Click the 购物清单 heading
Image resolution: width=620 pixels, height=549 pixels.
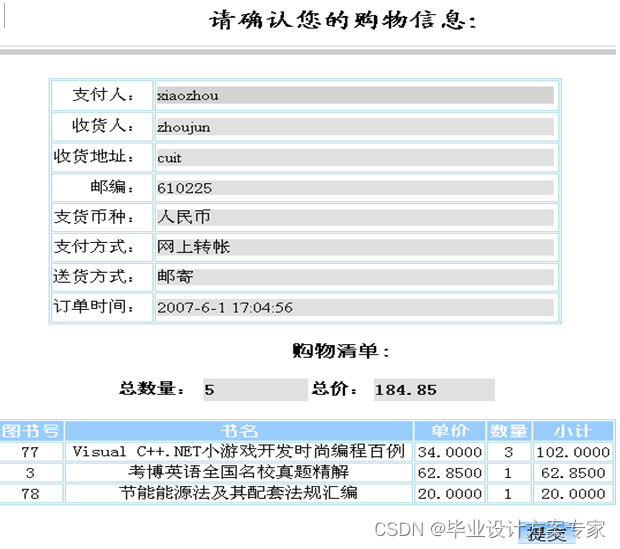pos(340,351)
